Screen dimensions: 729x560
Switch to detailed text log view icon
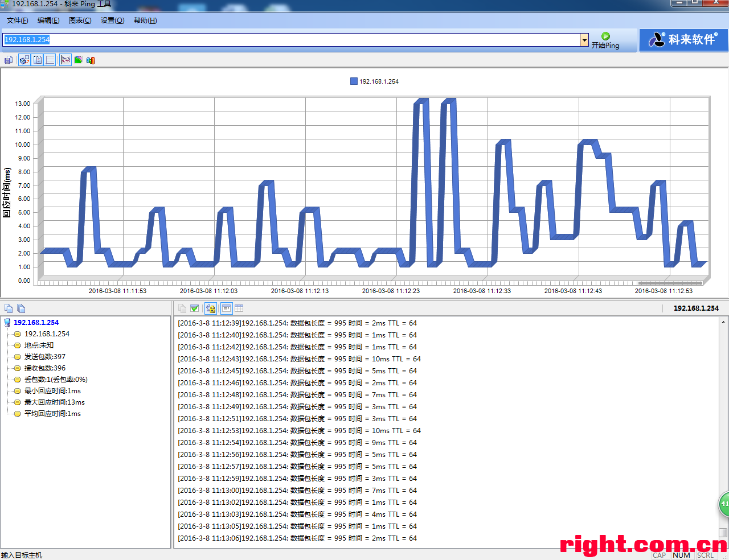[226, 308]
